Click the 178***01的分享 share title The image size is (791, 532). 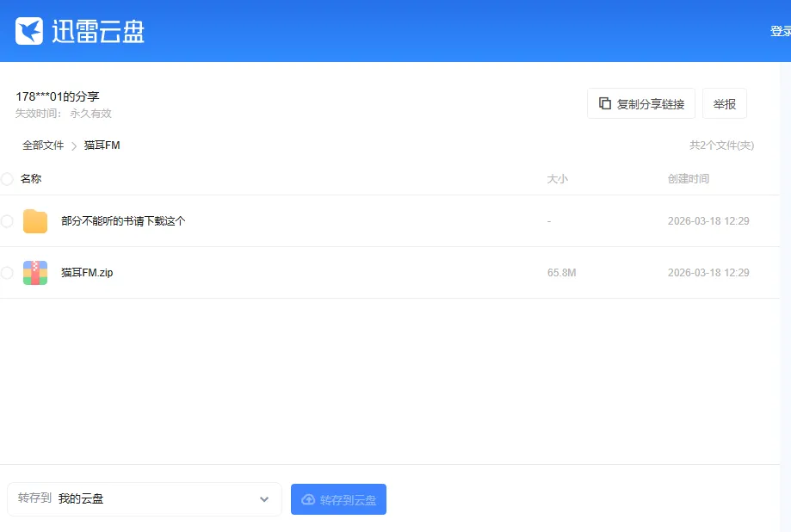tap(58, 96)
